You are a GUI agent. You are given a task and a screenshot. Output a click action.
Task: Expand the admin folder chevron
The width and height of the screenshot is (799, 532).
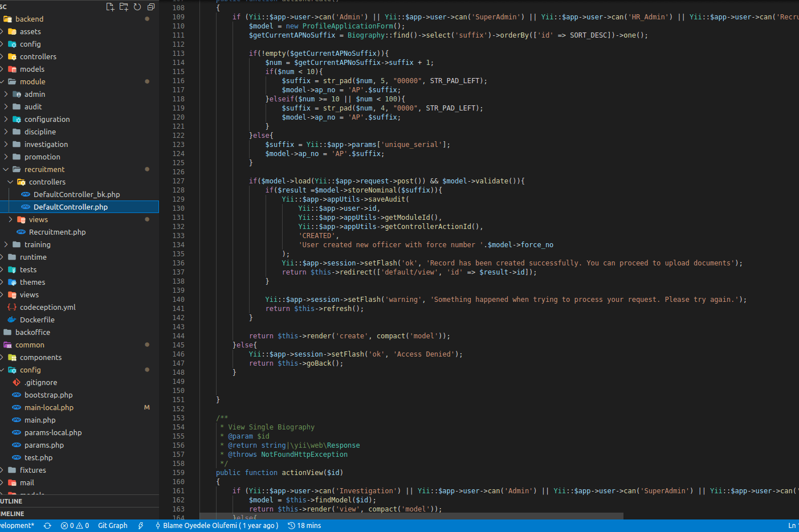pyautogui.click(x=6, y=94)
